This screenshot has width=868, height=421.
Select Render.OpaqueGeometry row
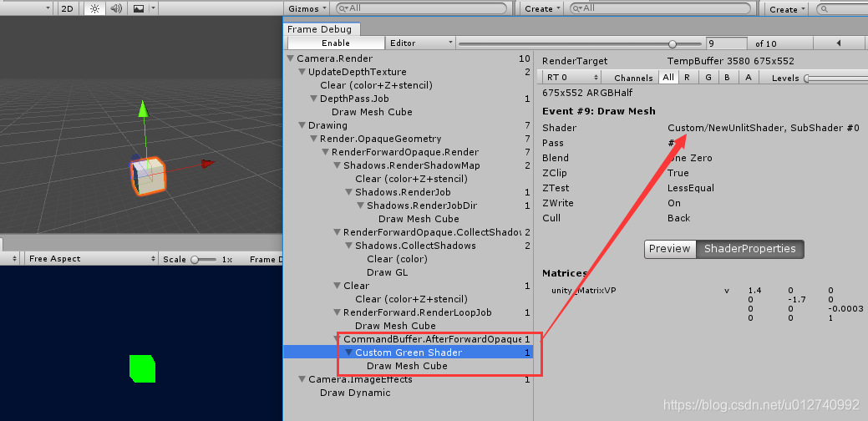click(x=408, y=139)
